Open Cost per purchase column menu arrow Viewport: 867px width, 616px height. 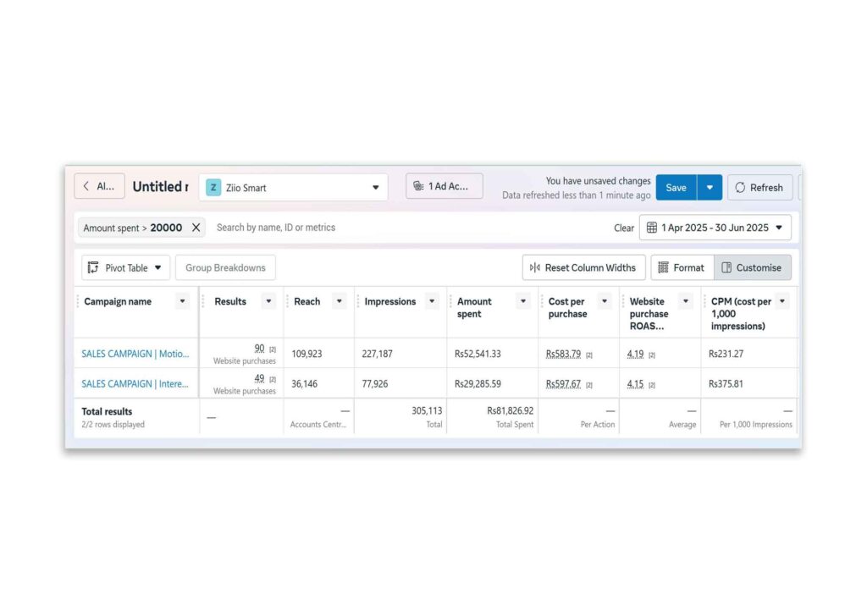(605, 301)
